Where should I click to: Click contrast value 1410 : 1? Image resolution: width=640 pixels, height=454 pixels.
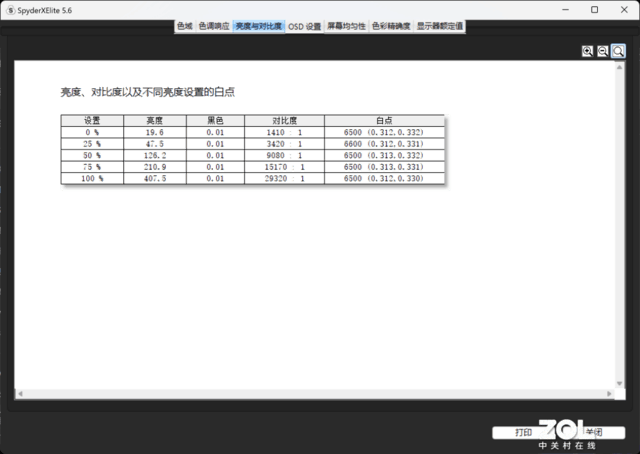(x=284, y=132)
